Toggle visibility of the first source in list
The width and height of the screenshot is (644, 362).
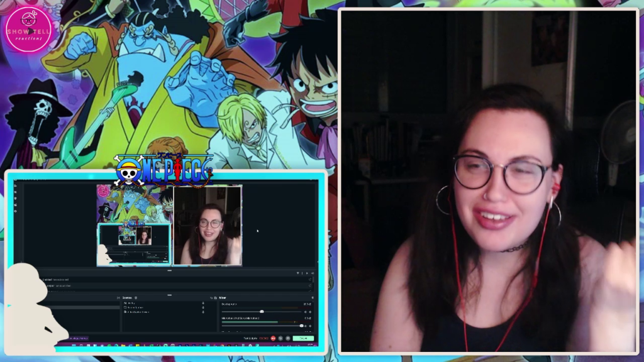click(203, 304)
